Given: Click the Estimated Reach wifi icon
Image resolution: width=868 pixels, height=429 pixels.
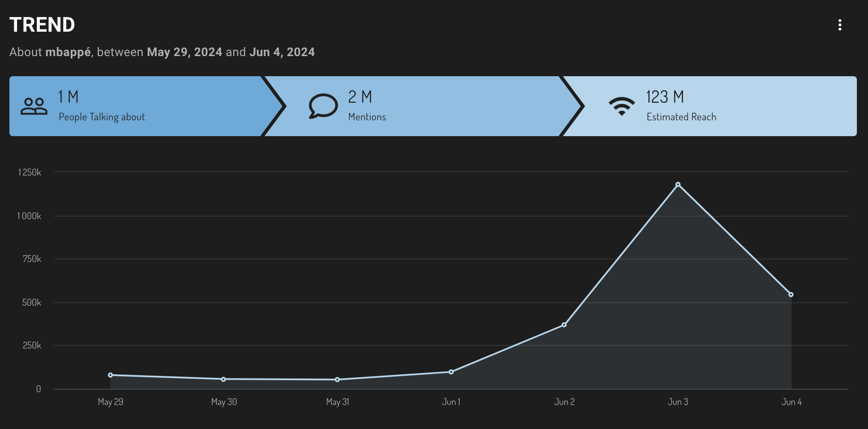Looking at the screenshot, I should tap(622, 106).
